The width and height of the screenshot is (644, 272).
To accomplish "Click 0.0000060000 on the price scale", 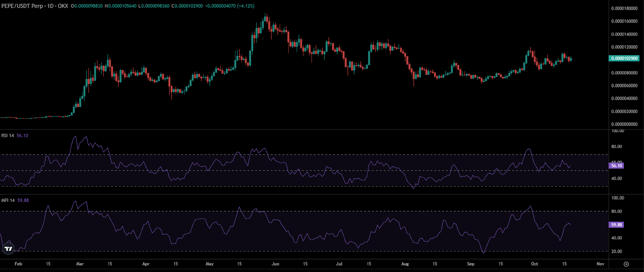I will click(624, 86).
